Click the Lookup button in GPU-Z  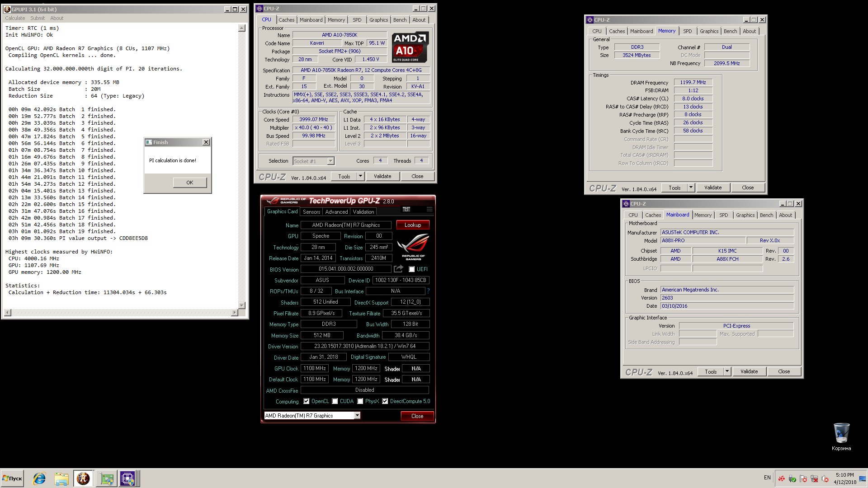413,225
